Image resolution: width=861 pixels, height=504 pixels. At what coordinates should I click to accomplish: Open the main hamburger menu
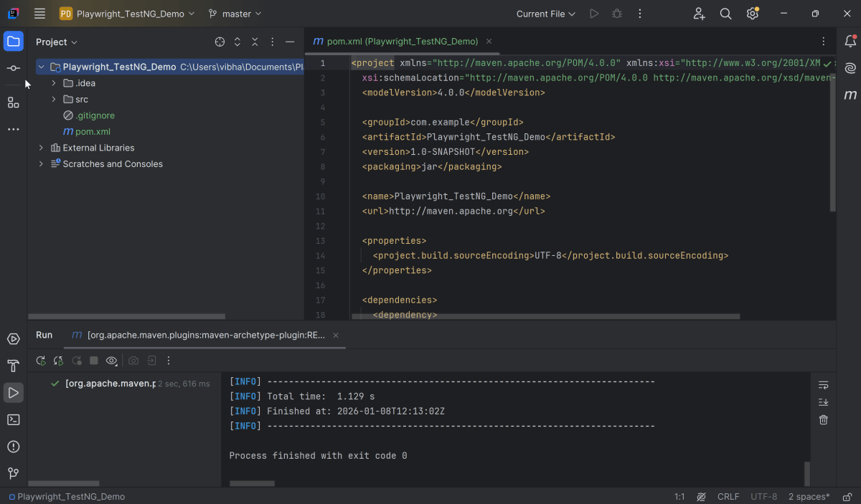[x=39, y=14]
